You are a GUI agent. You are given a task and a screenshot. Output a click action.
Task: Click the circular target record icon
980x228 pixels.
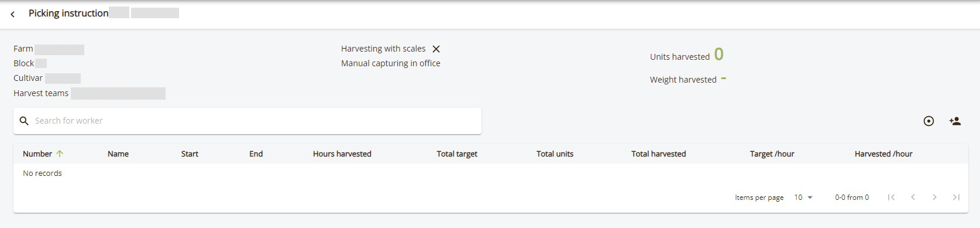point(929,121)
